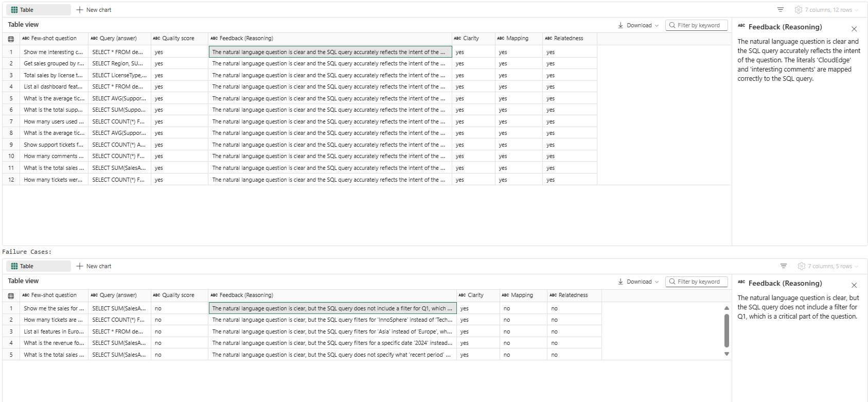Viewport: 868px width, 402px height.
Task: Select Quality score 'no' in Failure Cases row 3
Action: pos(180,332)
